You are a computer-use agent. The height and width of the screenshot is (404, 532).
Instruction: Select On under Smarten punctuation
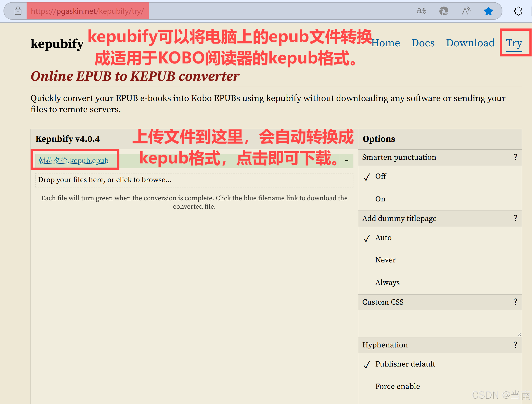click(x=380, y=199)
